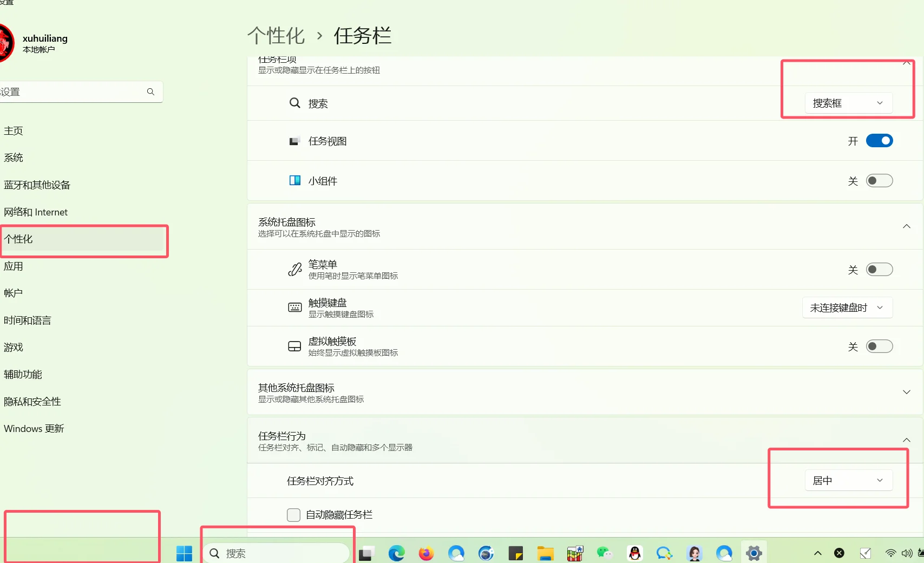Open WeChat from the taskbar
Screen dimensions: 924x563
(604, 553)
